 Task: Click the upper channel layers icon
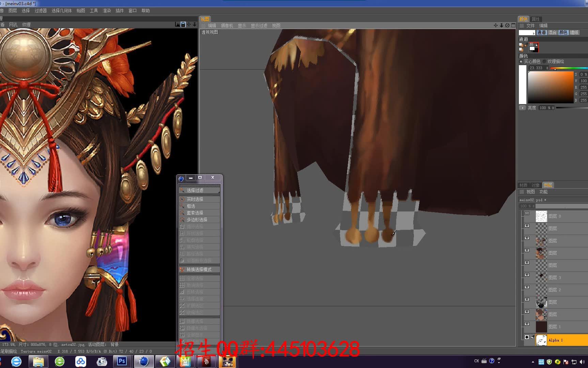521,45
